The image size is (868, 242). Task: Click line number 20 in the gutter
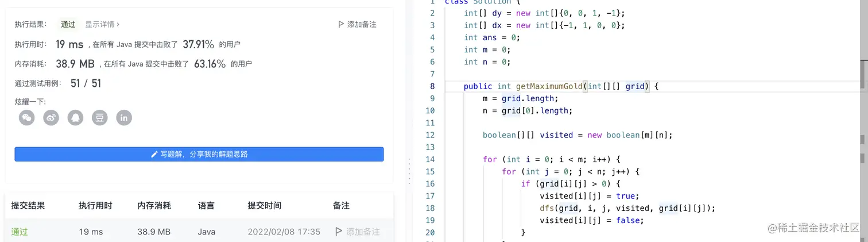430,232
